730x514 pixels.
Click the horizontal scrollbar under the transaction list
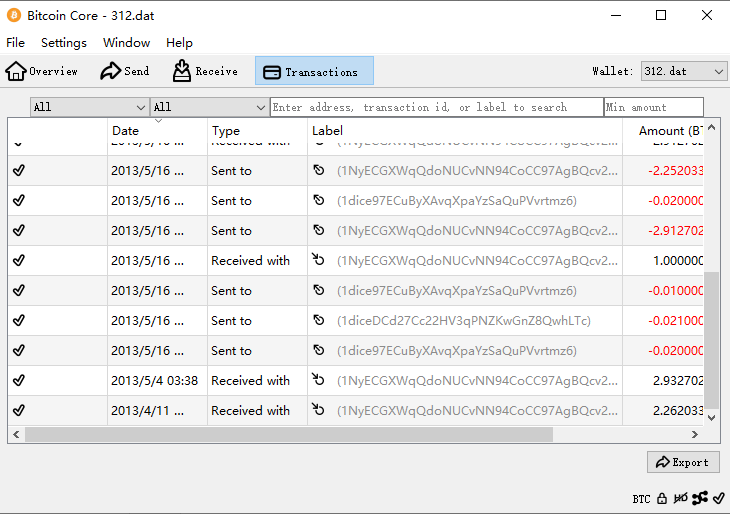(288, 434)
